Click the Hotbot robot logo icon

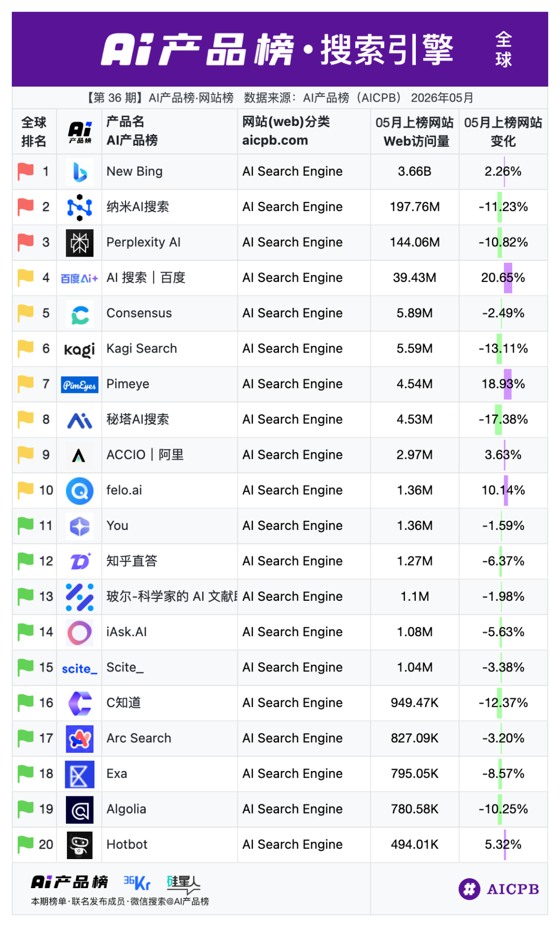tap(80, 845)
